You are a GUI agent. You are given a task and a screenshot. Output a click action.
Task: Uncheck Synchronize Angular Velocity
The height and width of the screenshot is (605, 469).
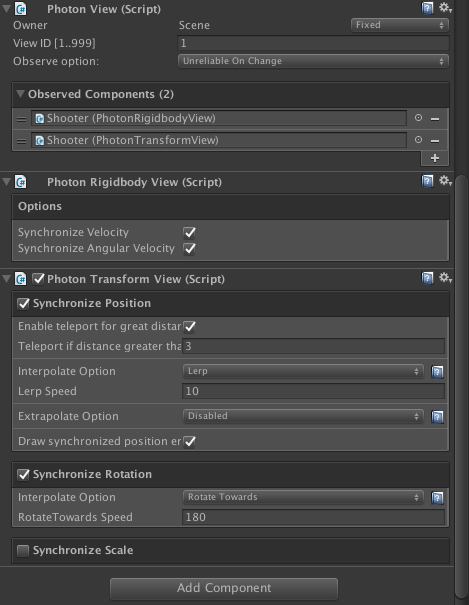[189, 248]
